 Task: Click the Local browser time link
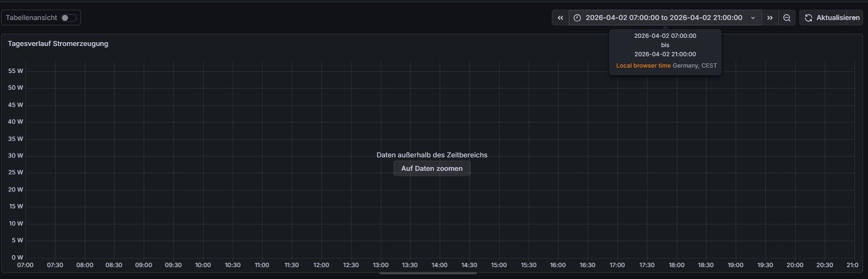643,65
